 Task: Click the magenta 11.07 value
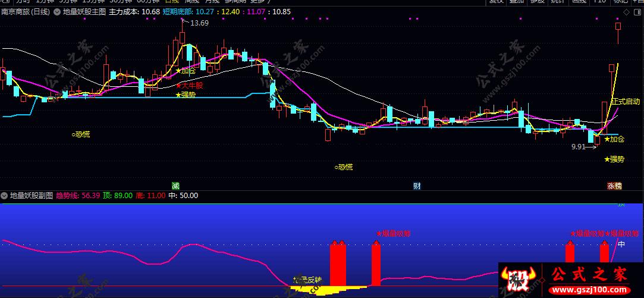pyautogui.click(x=256, y=12)
